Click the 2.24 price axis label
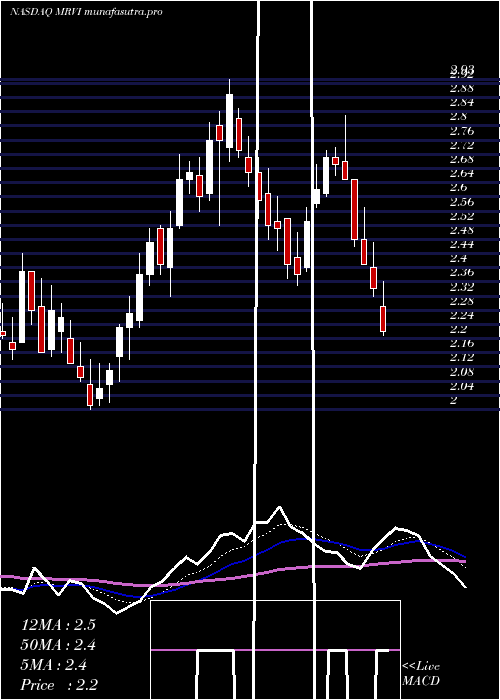500x700 pixels. (462, 316)
